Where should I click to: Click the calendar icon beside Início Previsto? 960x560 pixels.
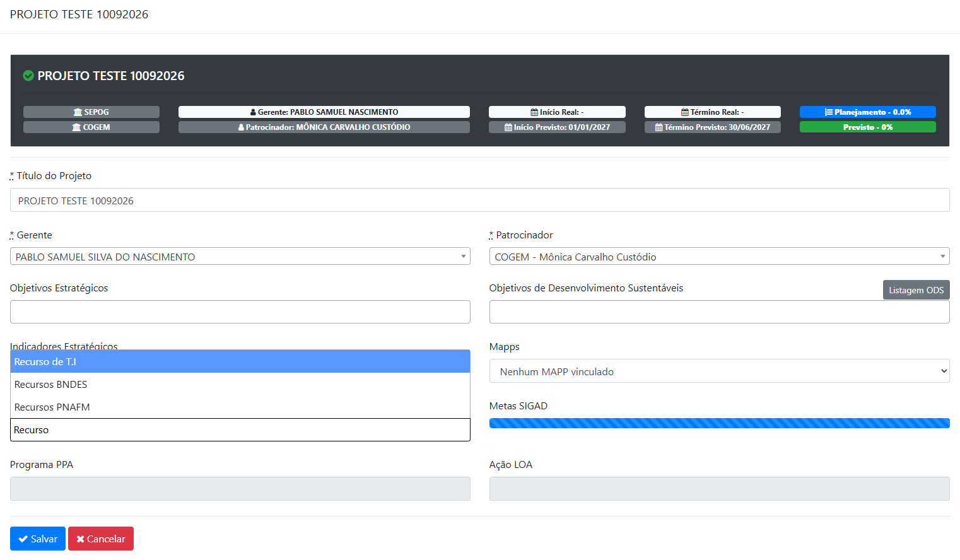[x=508, y=127]
